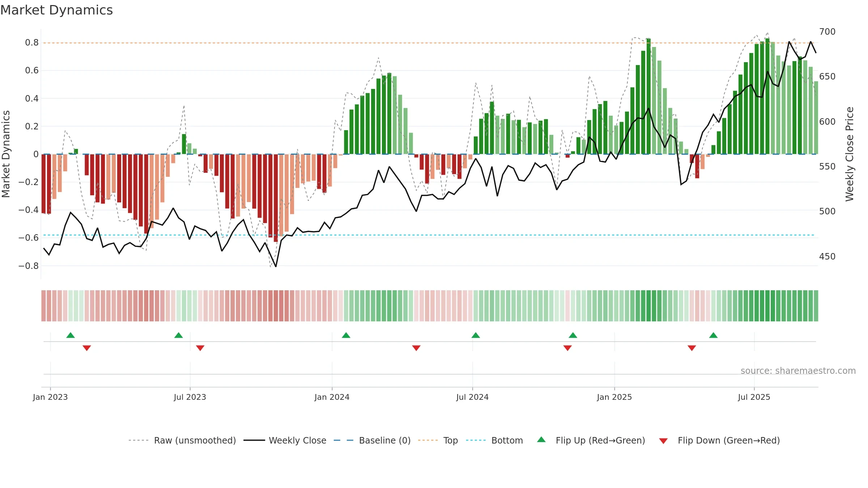
Task: Click the 500 price tick on right axis
Action: coord(827,211)
